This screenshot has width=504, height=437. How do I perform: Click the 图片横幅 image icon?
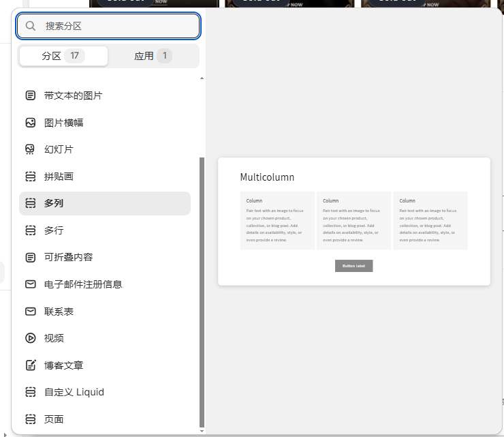point(30,123)
